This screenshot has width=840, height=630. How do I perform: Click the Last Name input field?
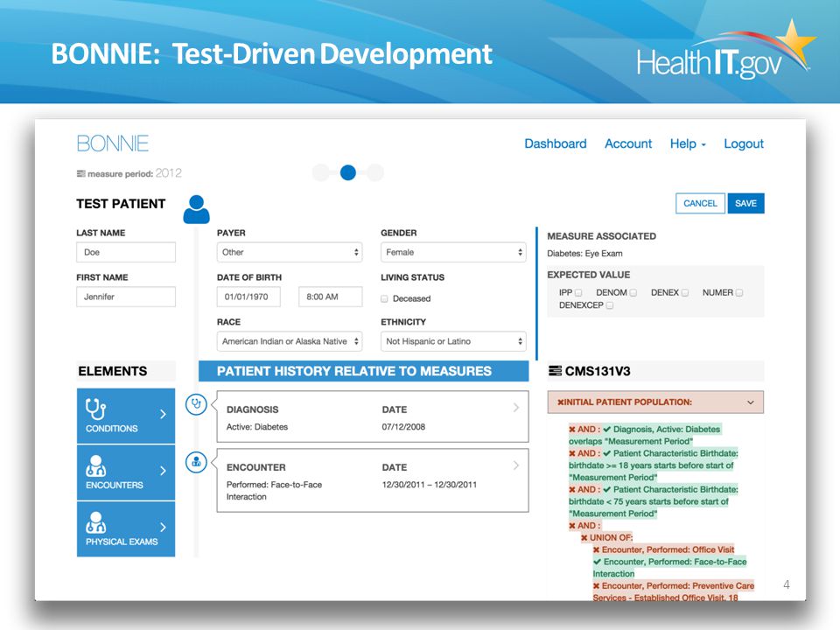[126, 252]
